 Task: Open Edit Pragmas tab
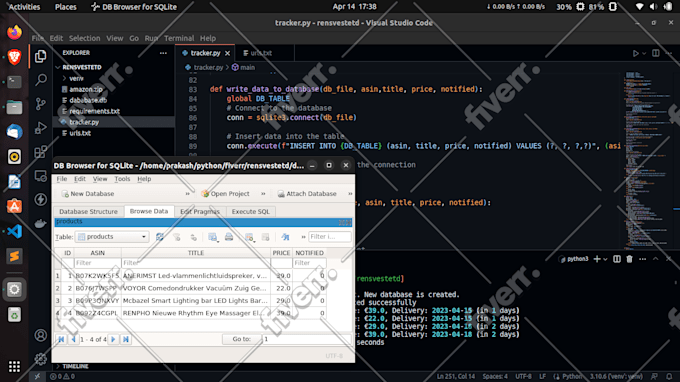tap(200, 212)
